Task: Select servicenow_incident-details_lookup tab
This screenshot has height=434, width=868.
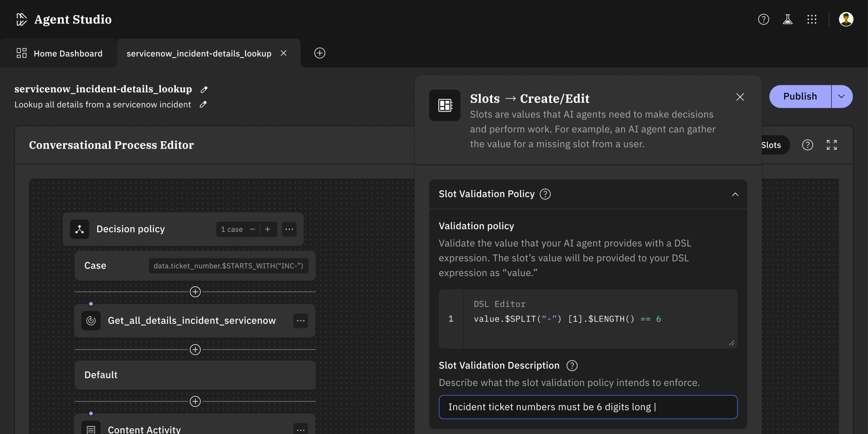Action: (x=199, y=54)
